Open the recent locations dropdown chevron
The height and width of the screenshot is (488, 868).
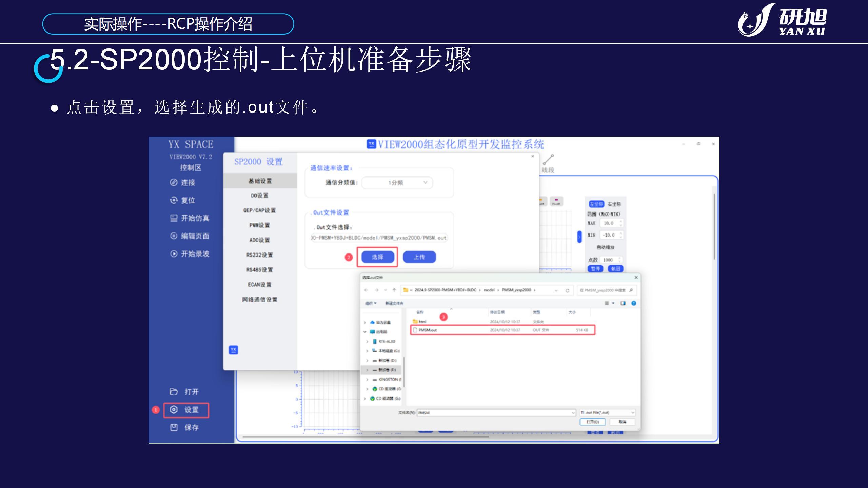click(386, 290)
